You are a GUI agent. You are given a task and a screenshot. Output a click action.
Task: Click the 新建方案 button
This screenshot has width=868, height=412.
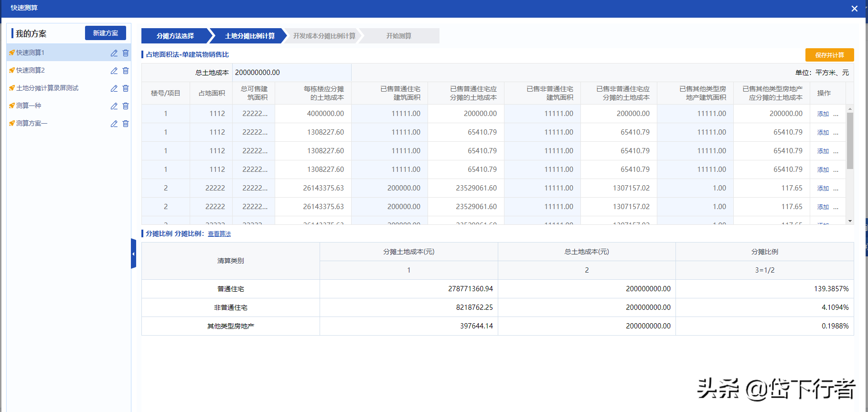tap(106, 33)
